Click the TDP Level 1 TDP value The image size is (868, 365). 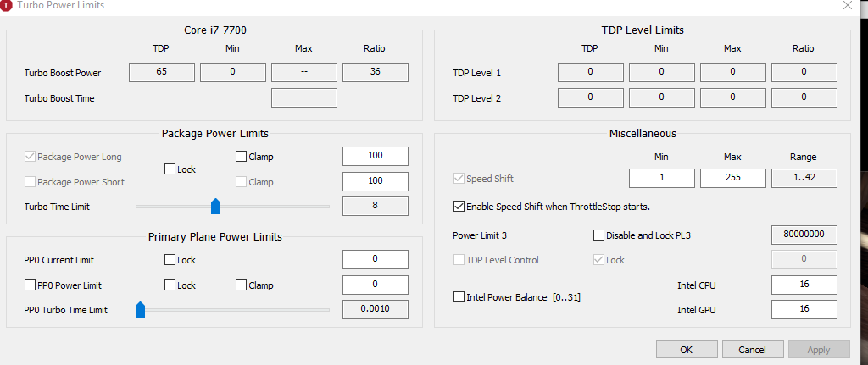590,73
